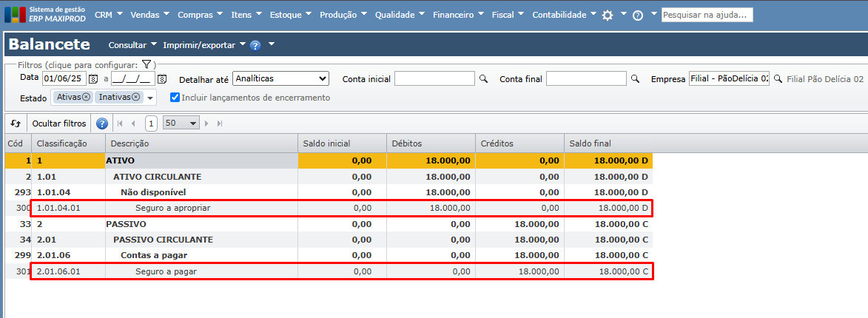Open the start date calendar picker
This screenshot has height=318, width=868.
pyautogui.click(x=93, y=78)
